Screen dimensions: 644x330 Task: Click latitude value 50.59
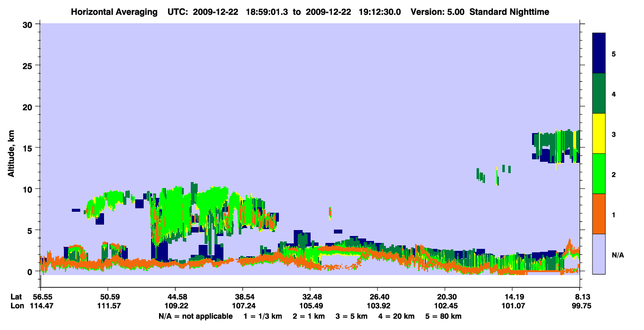click(108, 297)
